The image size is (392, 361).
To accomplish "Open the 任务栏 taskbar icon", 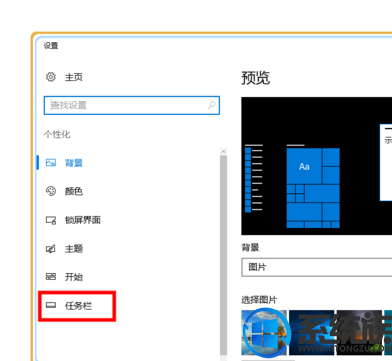I will coord(51,305).
